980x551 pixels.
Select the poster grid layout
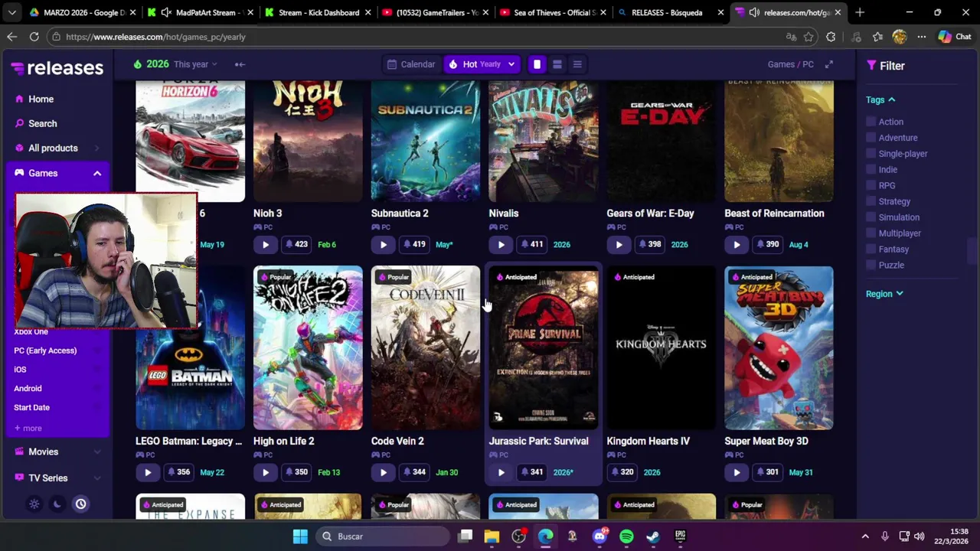[x=537, y=64]
